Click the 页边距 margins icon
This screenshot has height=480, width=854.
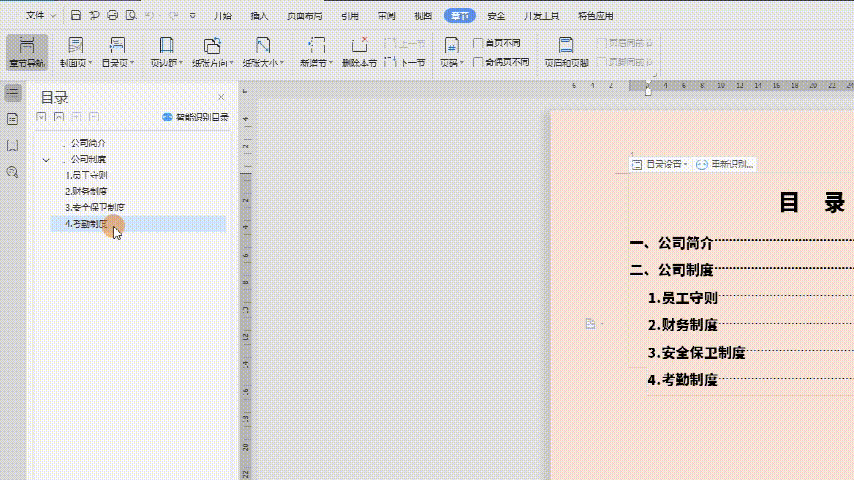pos(166,46)
